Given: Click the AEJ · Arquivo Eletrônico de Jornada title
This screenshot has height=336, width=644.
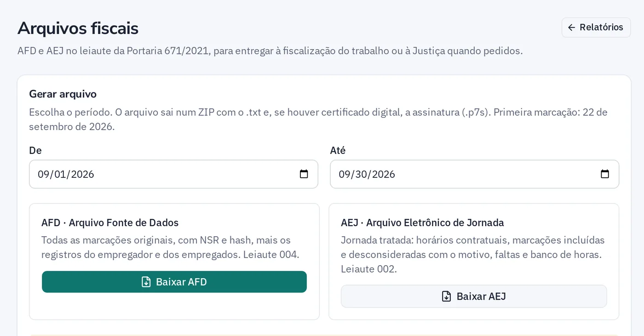Looking at the screenshot, I should tap(422, 223).
